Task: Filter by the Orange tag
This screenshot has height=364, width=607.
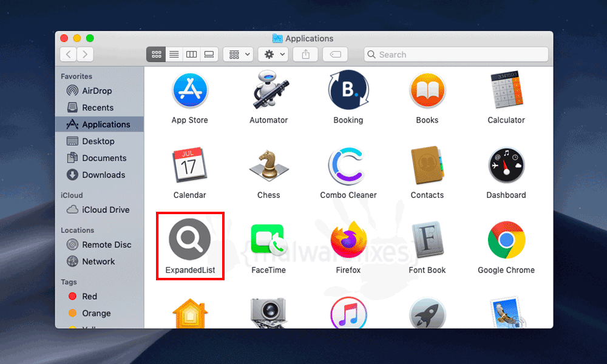Action: tap(100, 313)
